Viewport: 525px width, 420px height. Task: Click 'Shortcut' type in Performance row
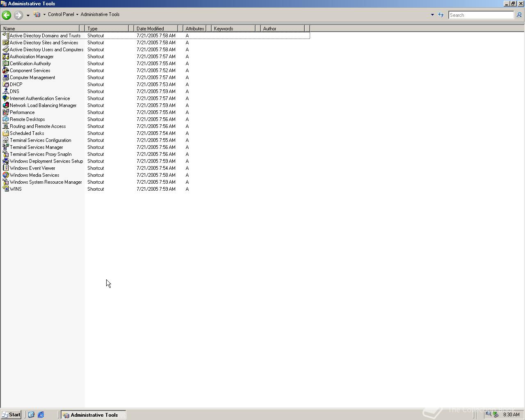pyautogui.click(x=96, y=112)
